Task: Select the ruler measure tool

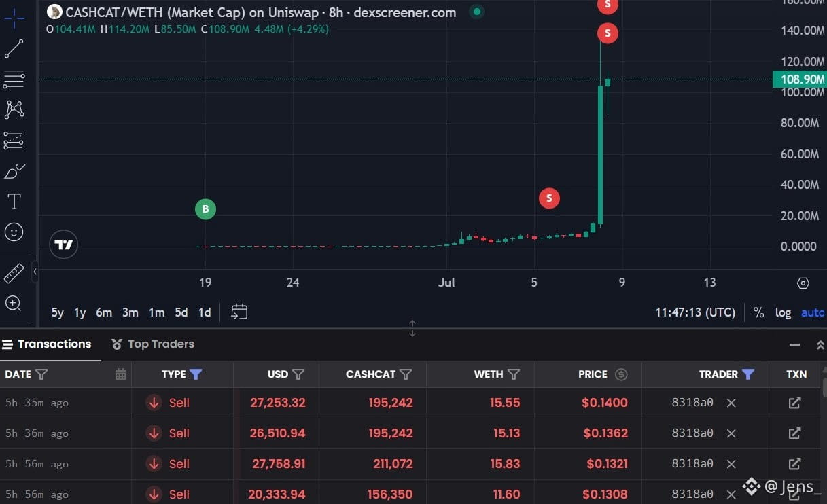Action: (14, 273)
